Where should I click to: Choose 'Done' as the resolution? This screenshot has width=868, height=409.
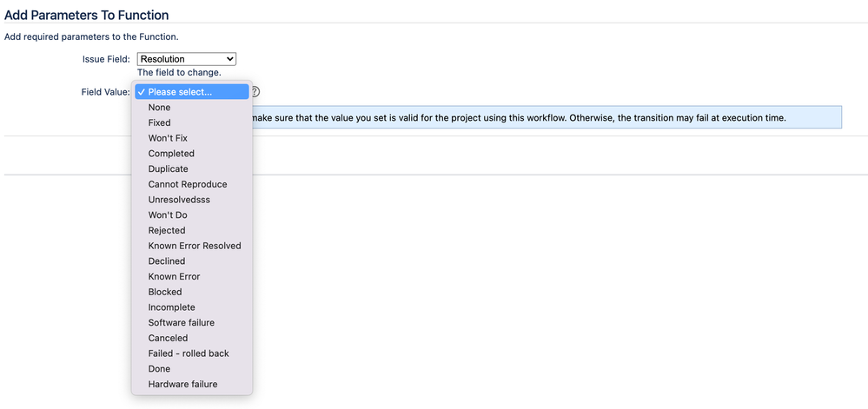pos(191,368)
